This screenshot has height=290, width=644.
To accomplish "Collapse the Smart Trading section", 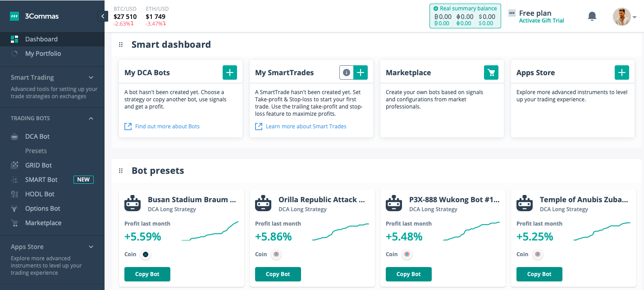I will coord(91,77).
